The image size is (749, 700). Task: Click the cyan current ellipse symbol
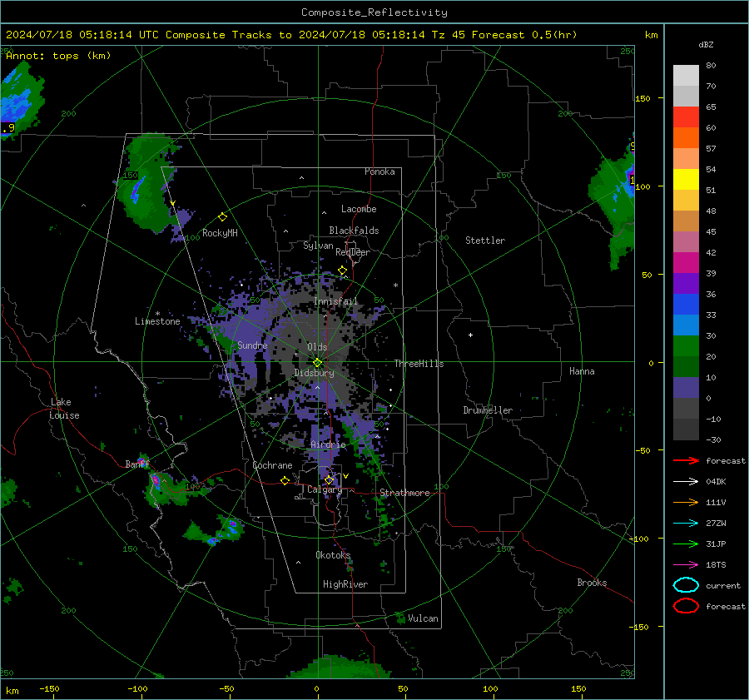(686, 585)
